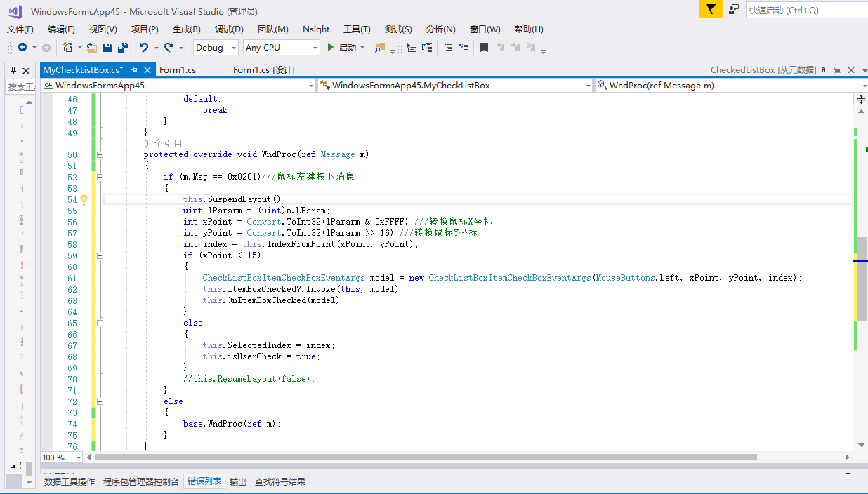Collapse the WndProc method at line 50
The width and height of the screenshot is (868, 494).
pos(99,154)
